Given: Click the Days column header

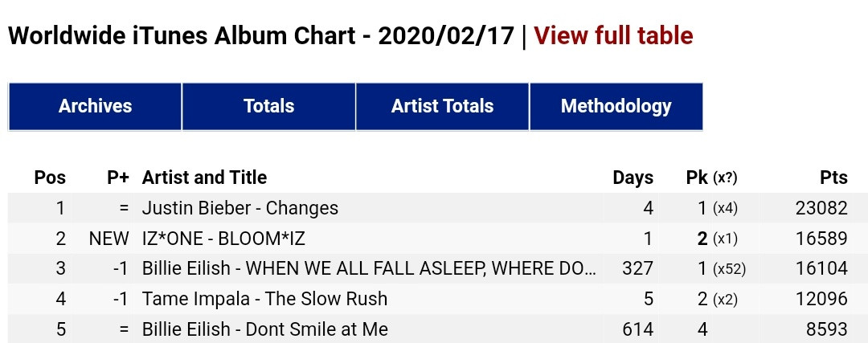Looking at the screenshot, I should click(633, 178).
